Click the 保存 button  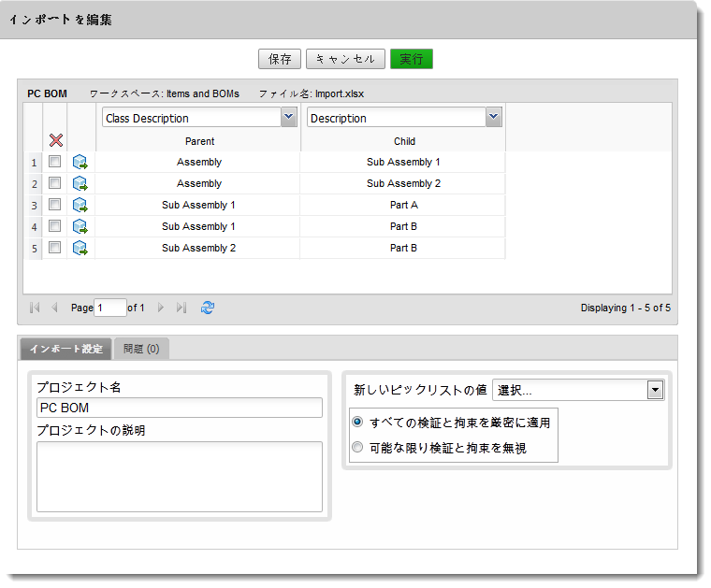(280, 59)
